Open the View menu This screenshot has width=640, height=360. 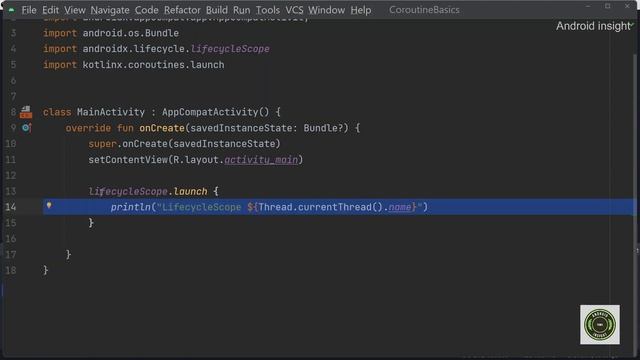tap(75, 10)
